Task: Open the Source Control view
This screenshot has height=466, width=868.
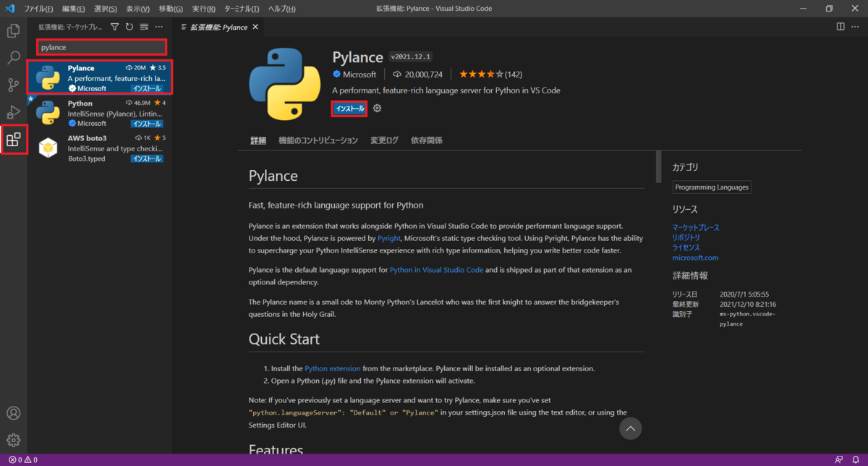Action: pos(13,85)
